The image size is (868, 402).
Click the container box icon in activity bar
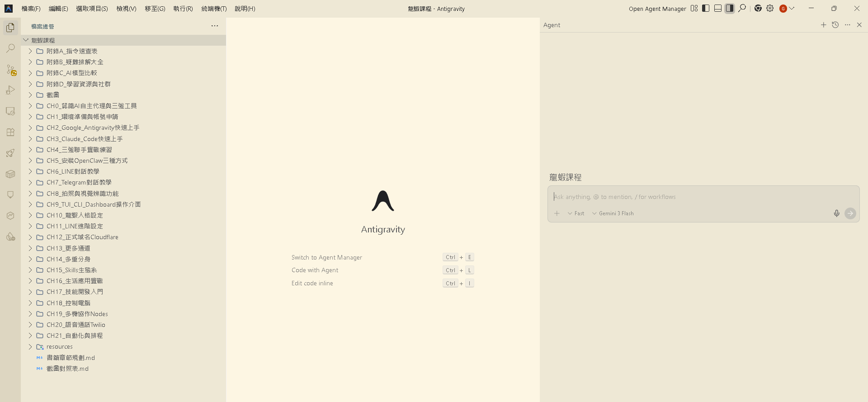coord(10,174)
